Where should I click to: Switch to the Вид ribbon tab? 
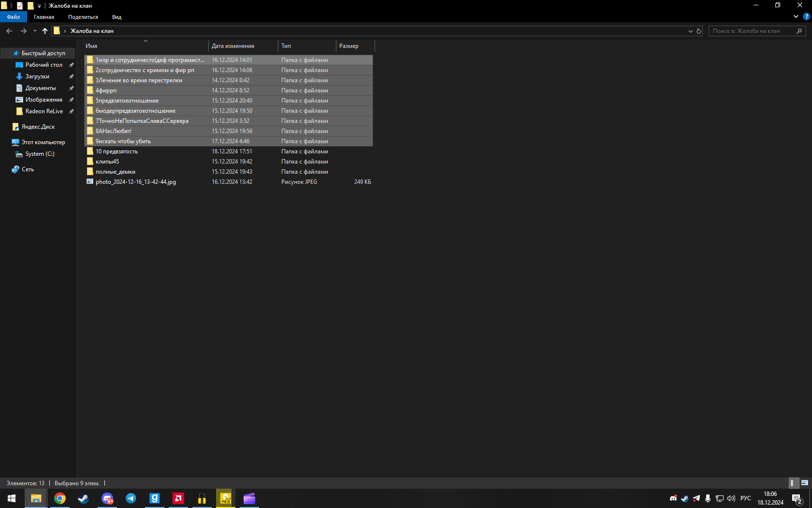116,17
